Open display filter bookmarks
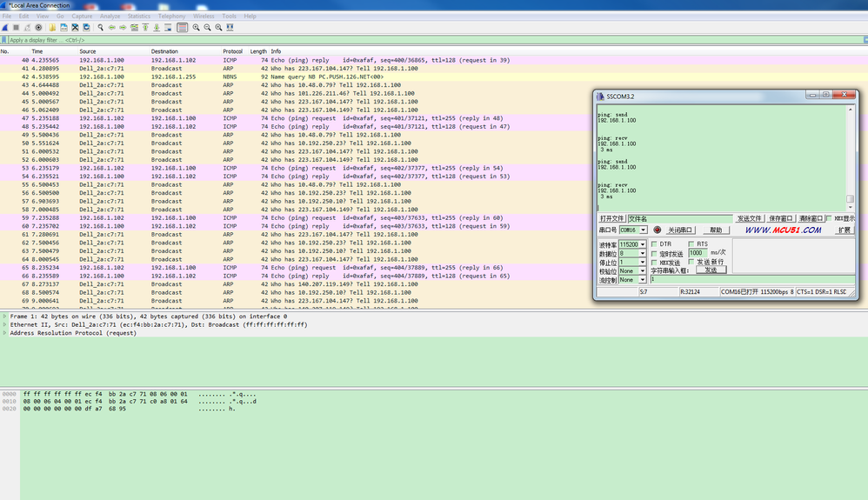 [x=4, y=40]
